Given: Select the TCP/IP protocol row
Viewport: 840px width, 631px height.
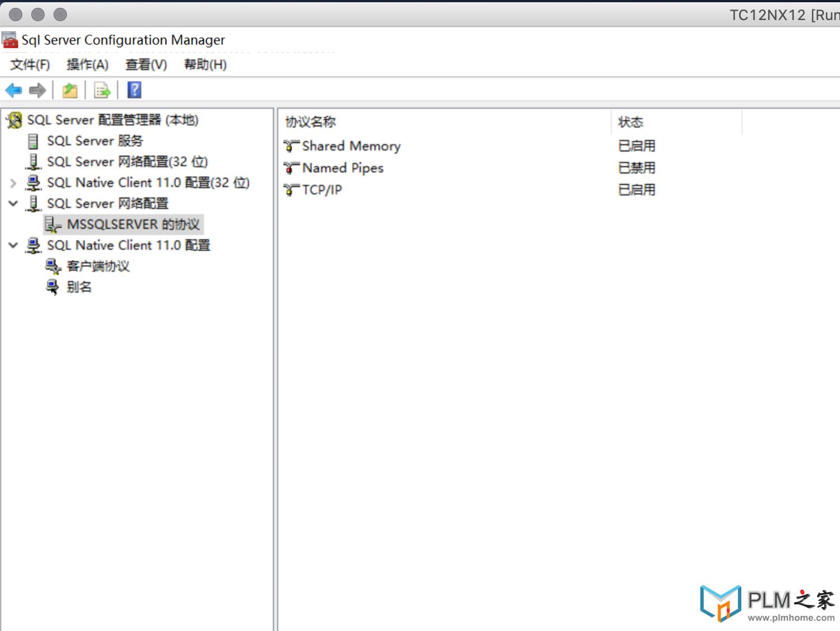Looking at the screenshot, I should pyautogui.click(x=322, y=190).
